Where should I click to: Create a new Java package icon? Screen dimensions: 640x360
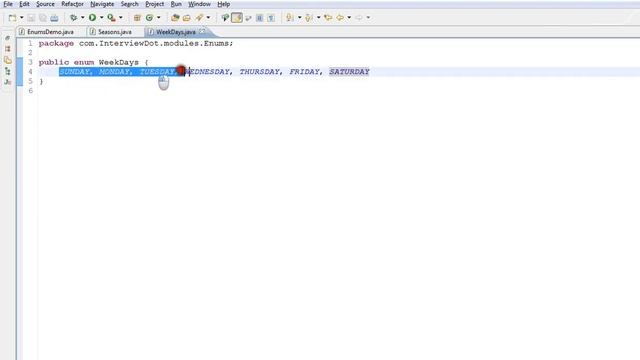(137, 18)
